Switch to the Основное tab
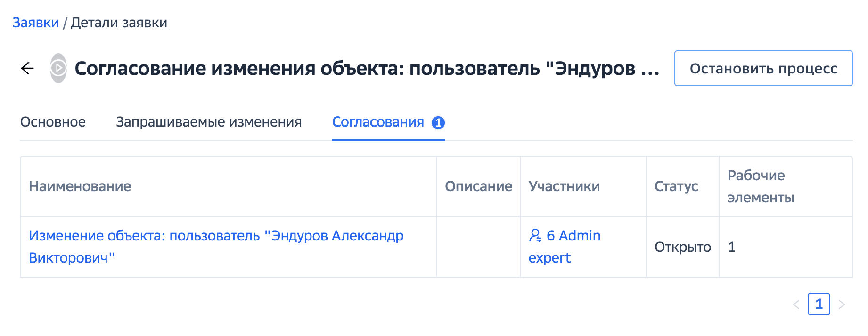This screenshot has height=336, width=868. pos(53,122)
